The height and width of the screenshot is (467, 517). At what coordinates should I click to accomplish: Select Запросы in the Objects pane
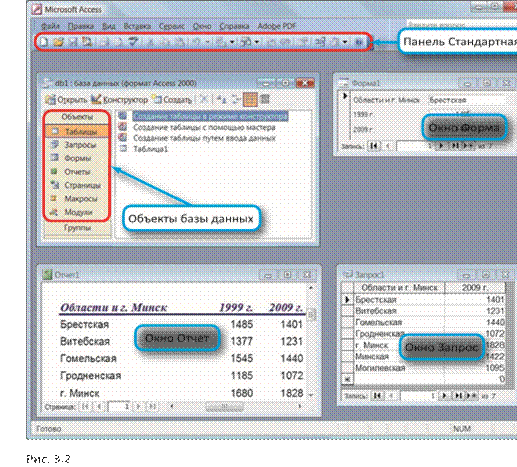[x=77, y=145]
